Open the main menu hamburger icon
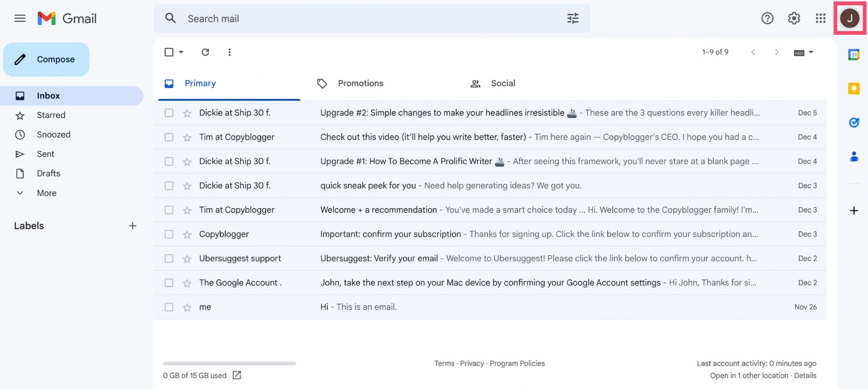 (x=20, y=18)
